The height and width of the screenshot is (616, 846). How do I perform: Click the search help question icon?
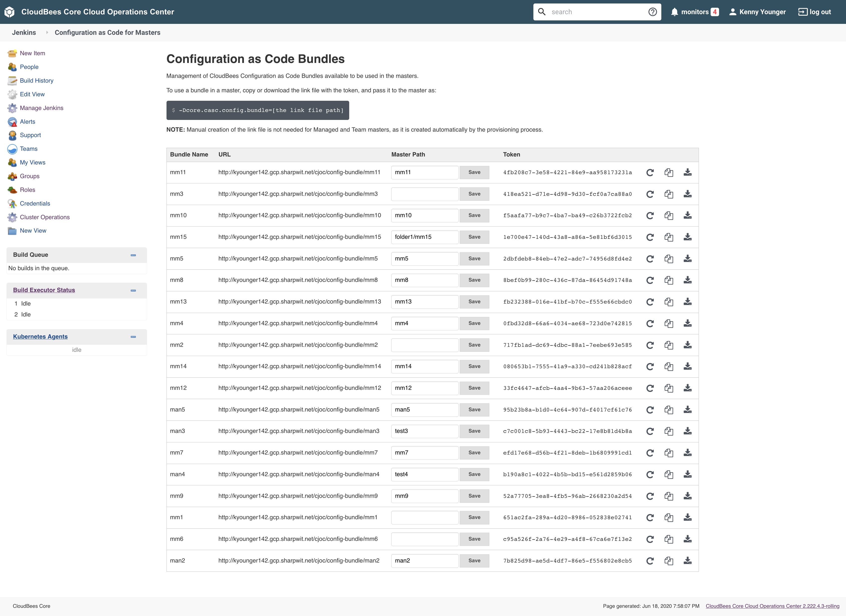pos(652,12)
